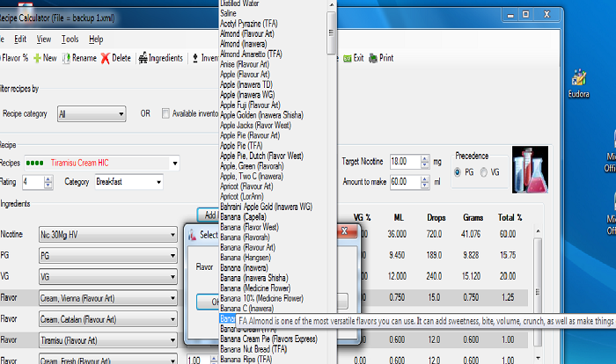This screenshot has width=616, height=364.
Task: Maximize the Recipe Calculator window
Action: 525,15
